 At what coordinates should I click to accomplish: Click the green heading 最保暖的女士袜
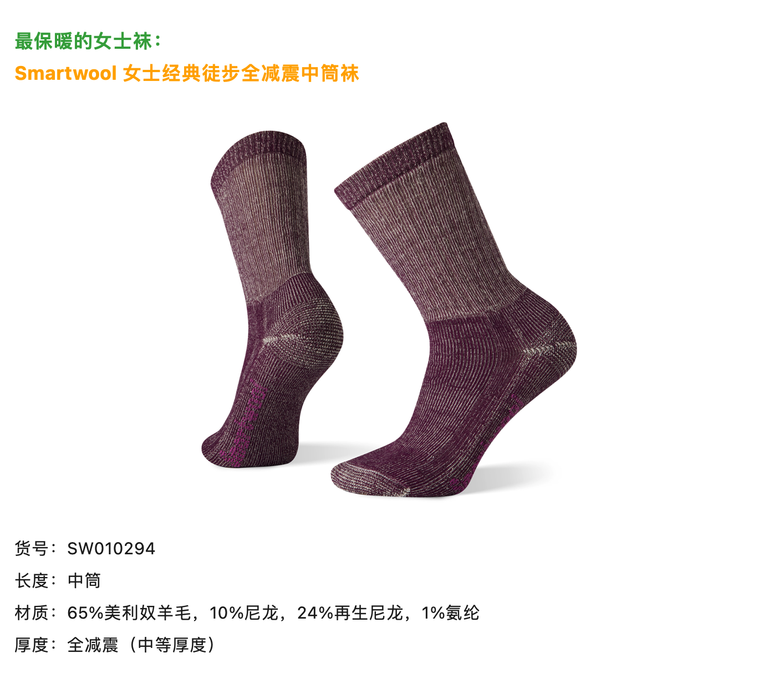click(84, 41)
